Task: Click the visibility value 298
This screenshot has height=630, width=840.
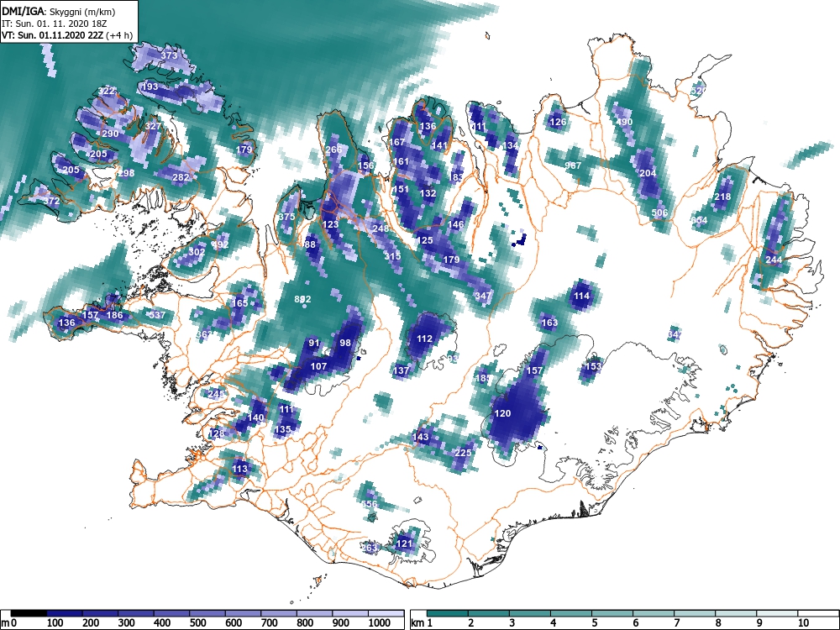Action: (x=126, y=173)
